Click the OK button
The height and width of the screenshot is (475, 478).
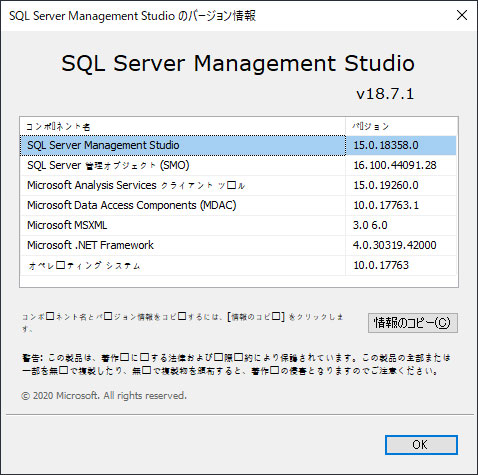point(421,445)
